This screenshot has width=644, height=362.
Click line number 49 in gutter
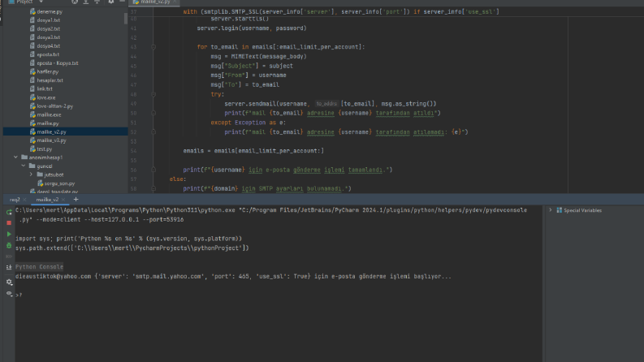coord(133,104)
